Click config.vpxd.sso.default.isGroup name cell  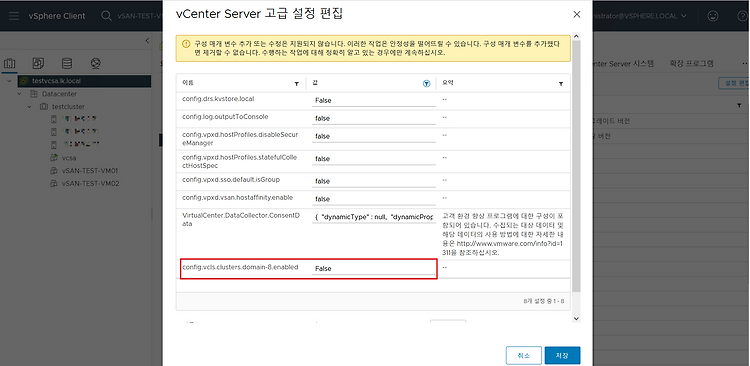click(231, 180)
